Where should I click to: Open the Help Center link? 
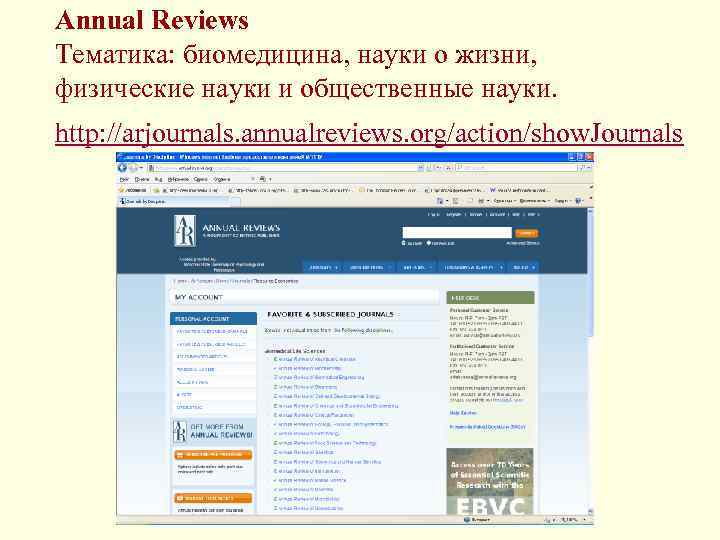tap(463, 413)
